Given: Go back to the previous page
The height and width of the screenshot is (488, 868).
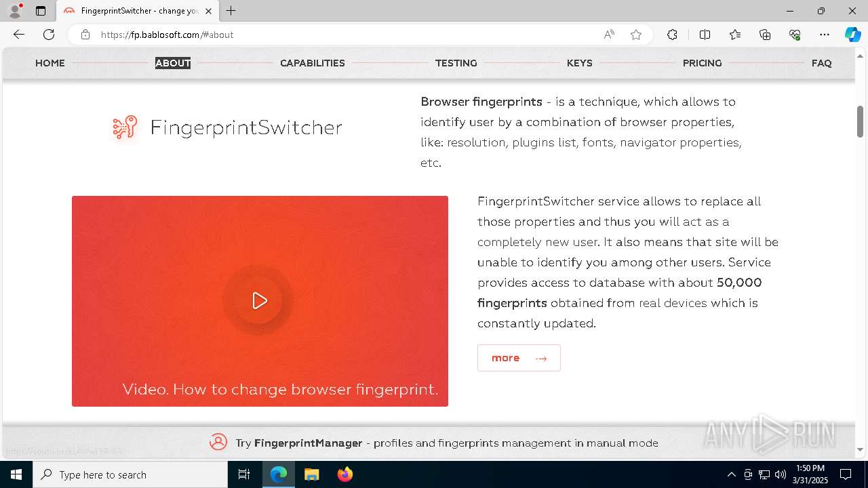Looking at the screenshot, I should [19, 35].
